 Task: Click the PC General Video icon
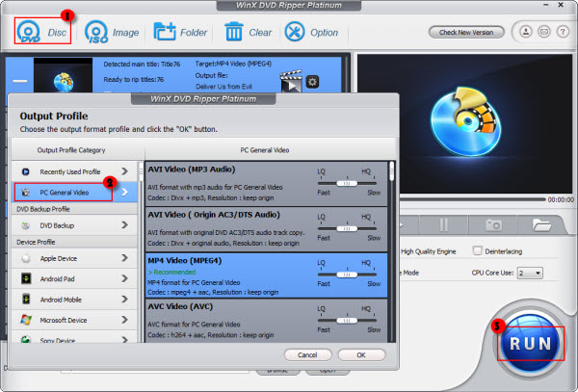pos(25,193)
